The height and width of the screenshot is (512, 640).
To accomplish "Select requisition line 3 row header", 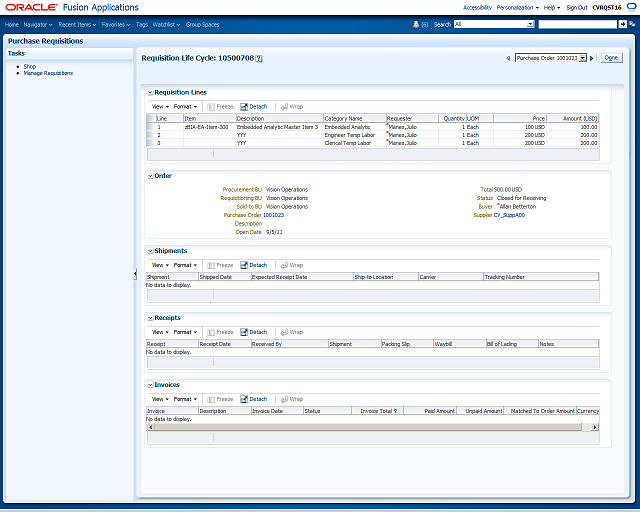I will coord(151,143).
